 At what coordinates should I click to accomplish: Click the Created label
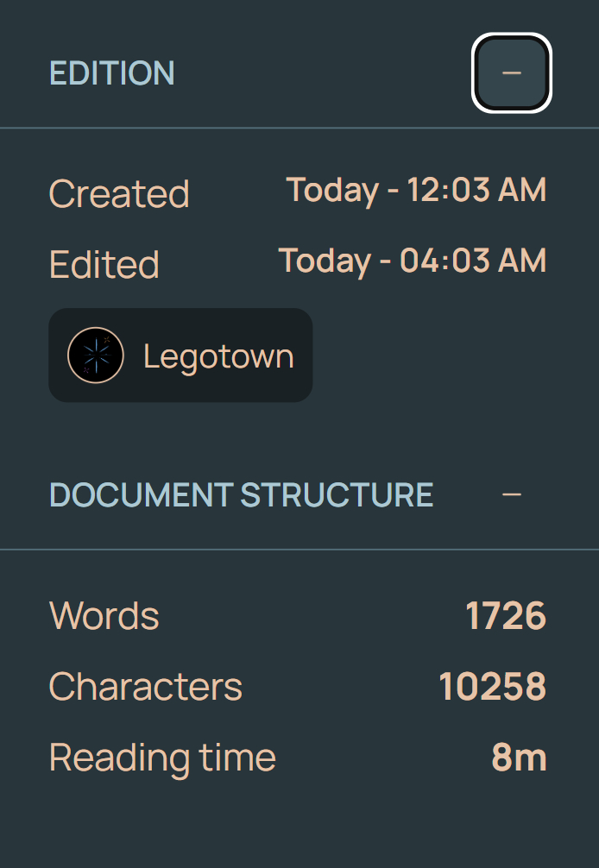pyautogui.click(x=119, y=193)
